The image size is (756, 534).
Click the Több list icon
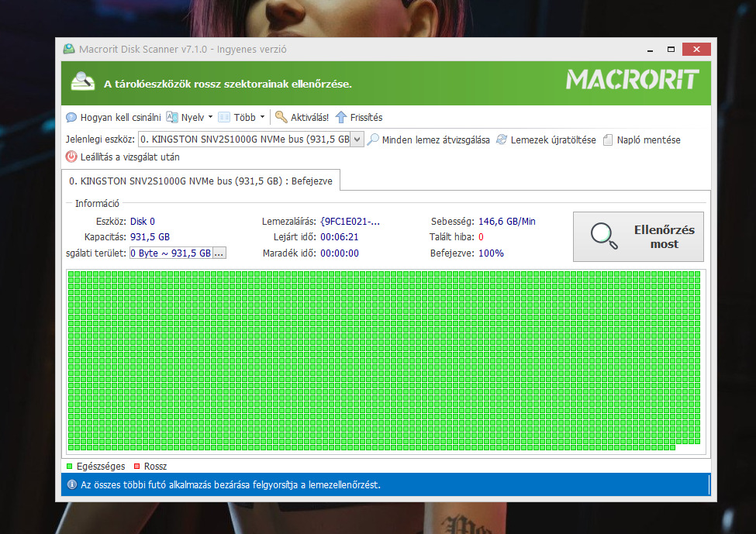224,117
